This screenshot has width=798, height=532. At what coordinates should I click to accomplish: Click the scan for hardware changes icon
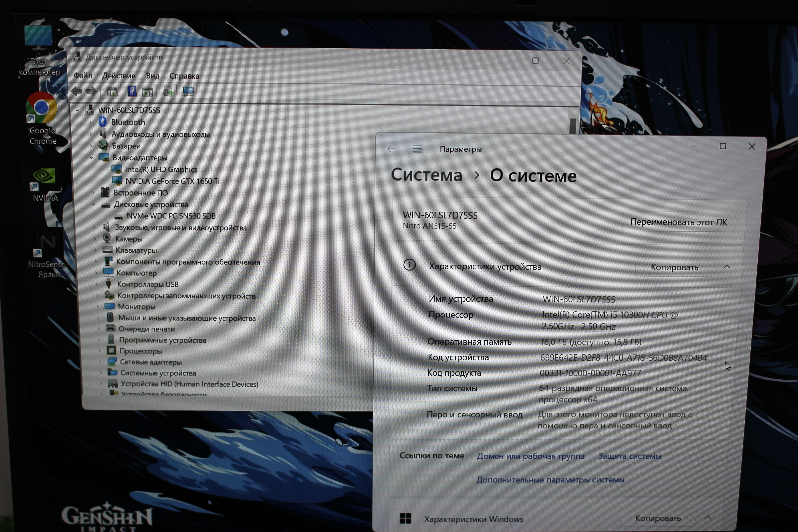coord(188,91)
